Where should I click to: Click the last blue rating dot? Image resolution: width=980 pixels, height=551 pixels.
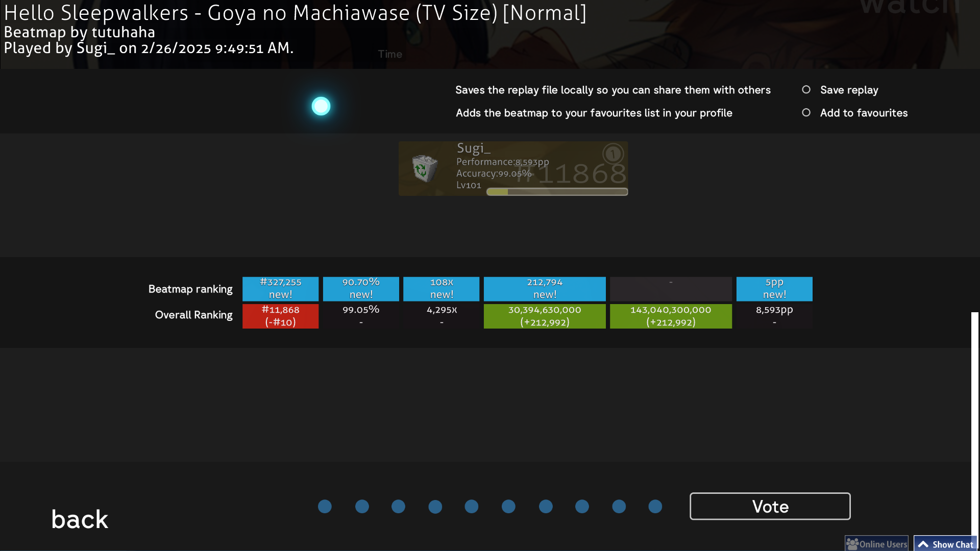click(655, 506)
